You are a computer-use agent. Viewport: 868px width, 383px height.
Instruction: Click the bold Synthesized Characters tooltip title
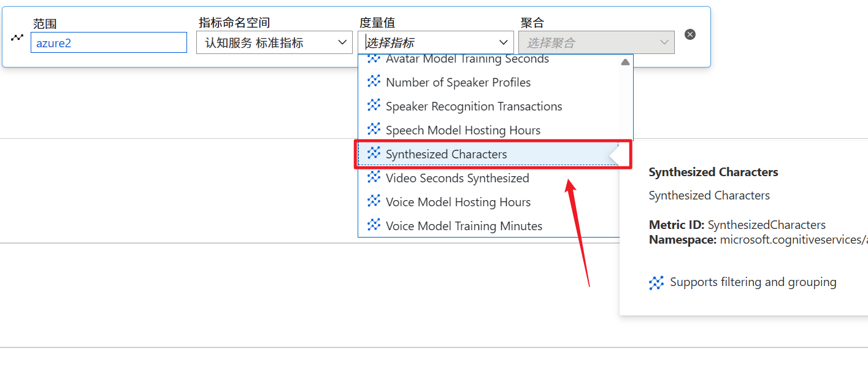point(713,172)
